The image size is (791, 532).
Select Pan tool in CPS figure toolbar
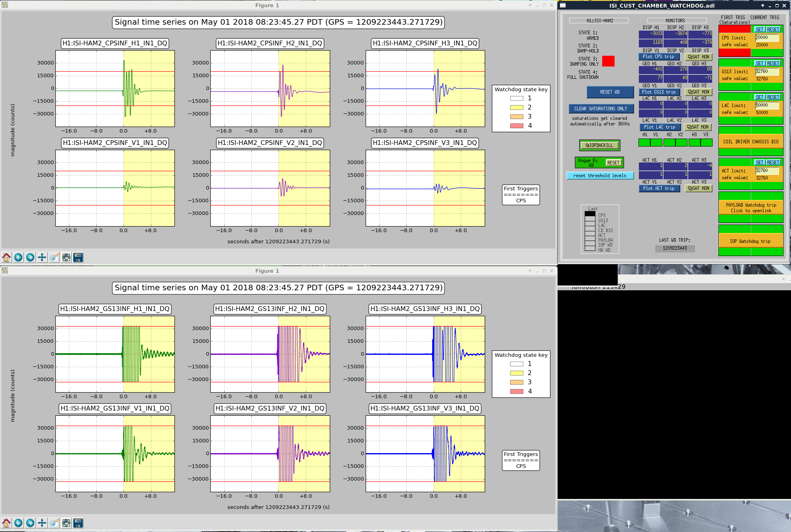[42, 257]
